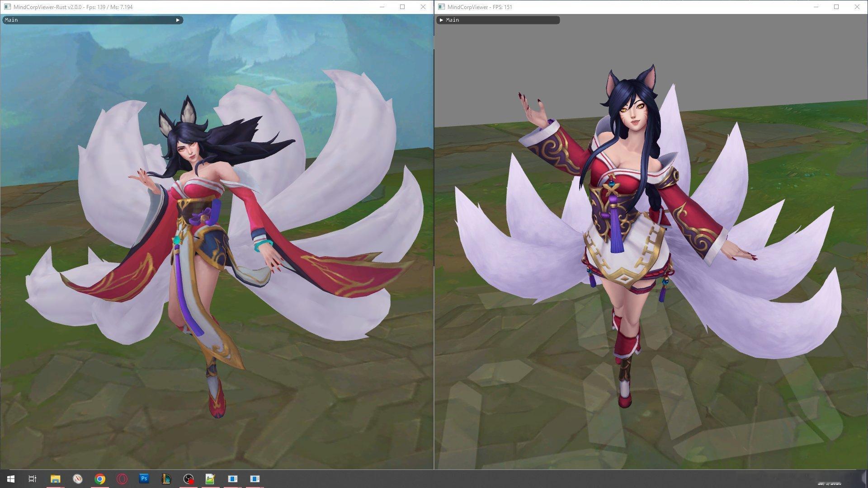Open the Windows Start menu
Screen dimensions: 868x488
pyautogui.click(x=11, y=479)
